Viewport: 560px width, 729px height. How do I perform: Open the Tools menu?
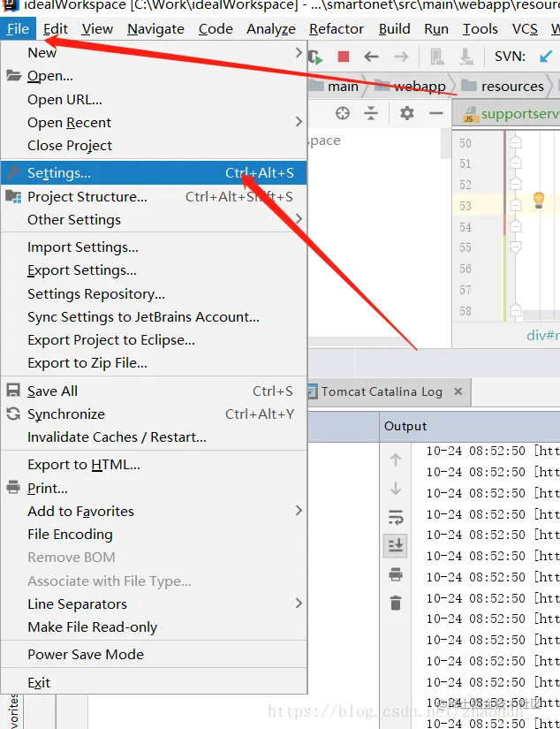click(x=481, y=29)
